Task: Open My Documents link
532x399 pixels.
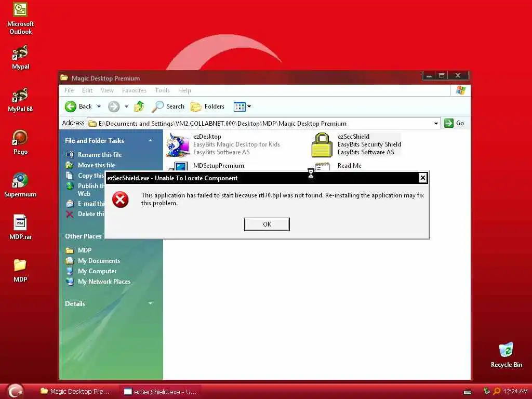Action: point(99,261)
